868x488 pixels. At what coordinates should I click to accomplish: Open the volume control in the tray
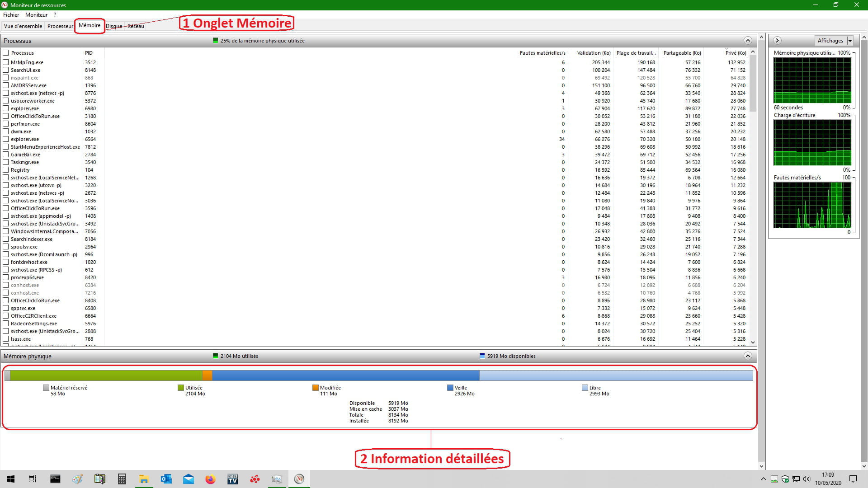[807, 479]
